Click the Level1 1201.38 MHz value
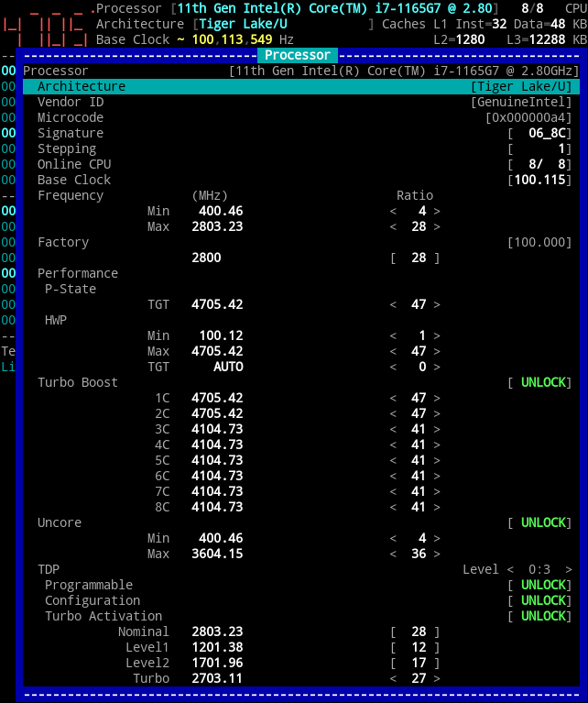The height and width of the screenshot is (703, 588). point(217,647)
